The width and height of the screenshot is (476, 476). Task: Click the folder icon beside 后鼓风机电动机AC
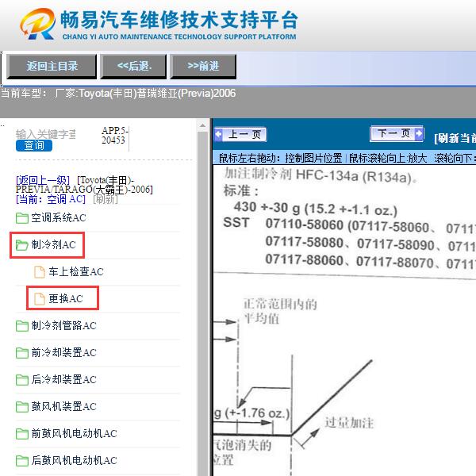click(22, 461)
